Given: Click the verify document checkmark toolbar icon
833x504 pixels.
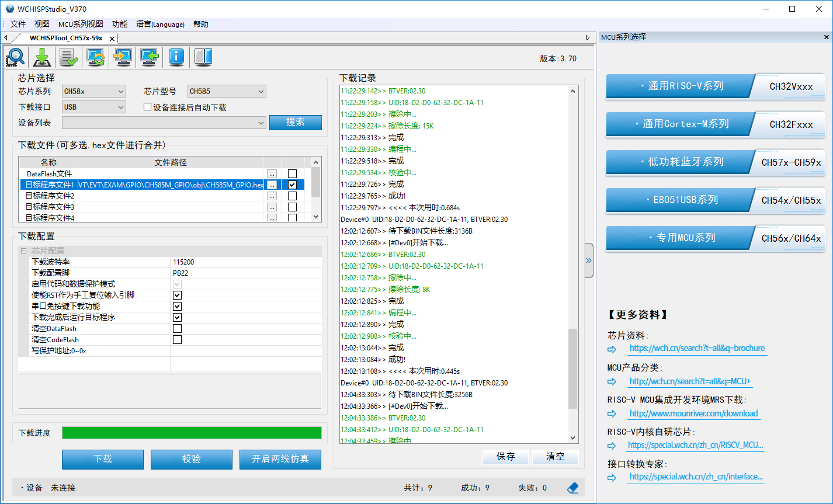Looking at the screenshot, I should (69, 57).
